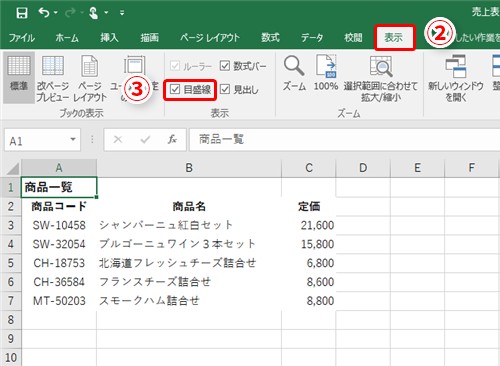Viewport: 500px width, 366px height.
Task: Click cell 北海道フレッシュチーズ詰合せ
Action: pos(189,263)
